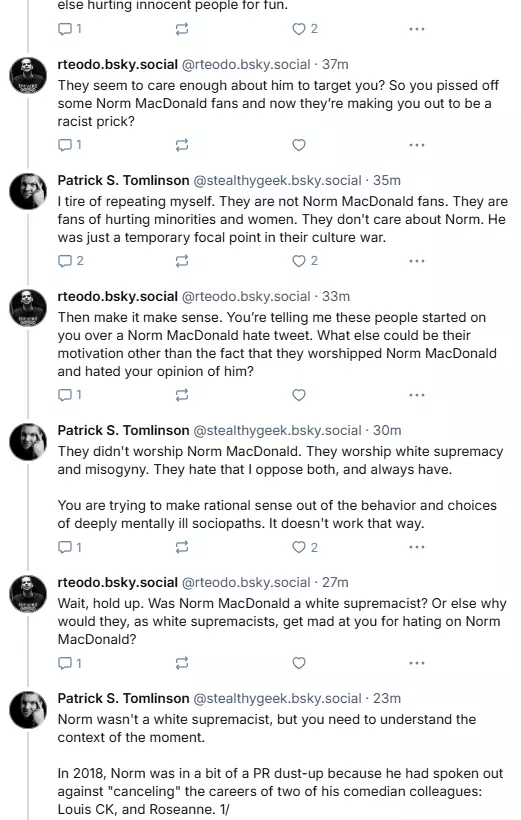Like rteodo's 33m post
This screenshot has width=521, height=820.
(299, 395)
